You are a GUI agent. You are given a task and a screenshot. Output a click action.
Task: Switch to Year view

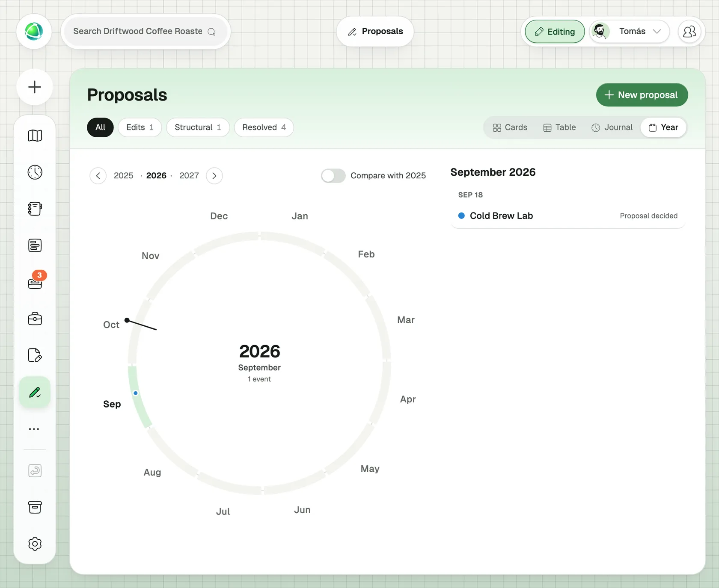coord(664,127)
